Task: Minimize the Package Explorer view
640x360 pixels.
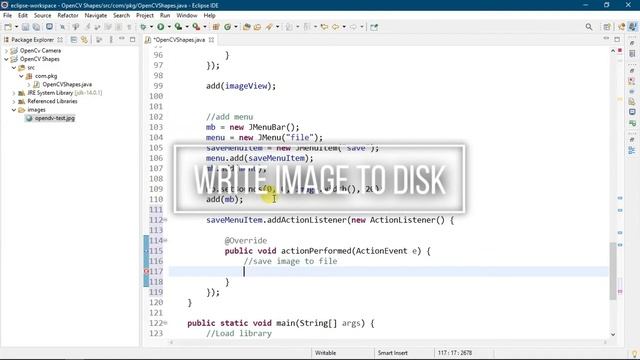Action: pyautogui.click(x=122, y=39)
